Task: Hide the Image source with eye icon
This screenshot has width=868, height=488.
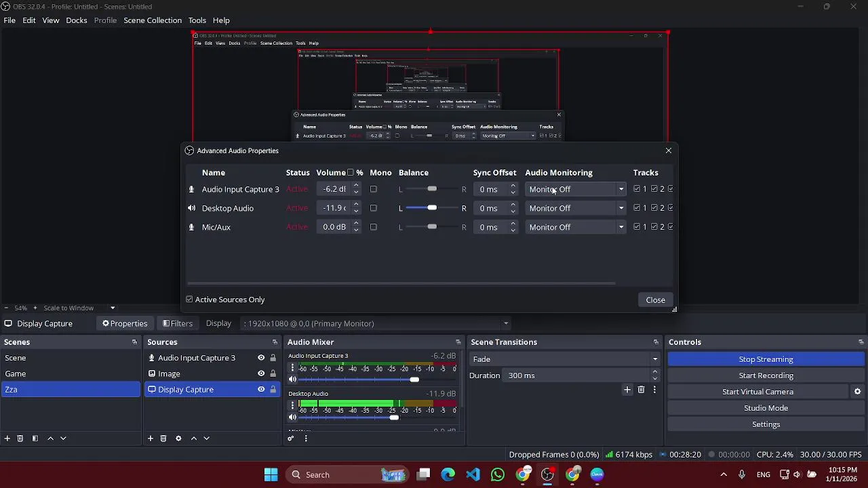Action: click(261, 373)
